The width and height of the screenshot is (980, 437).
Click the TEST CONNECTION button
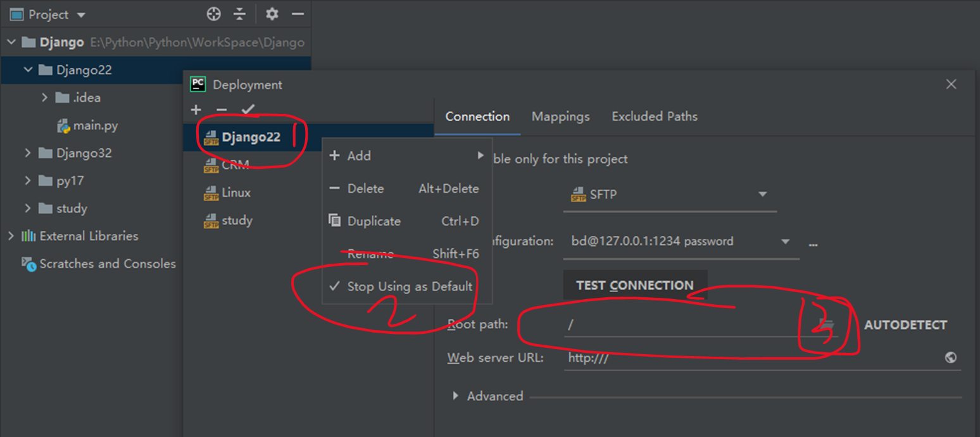[635, 285]
